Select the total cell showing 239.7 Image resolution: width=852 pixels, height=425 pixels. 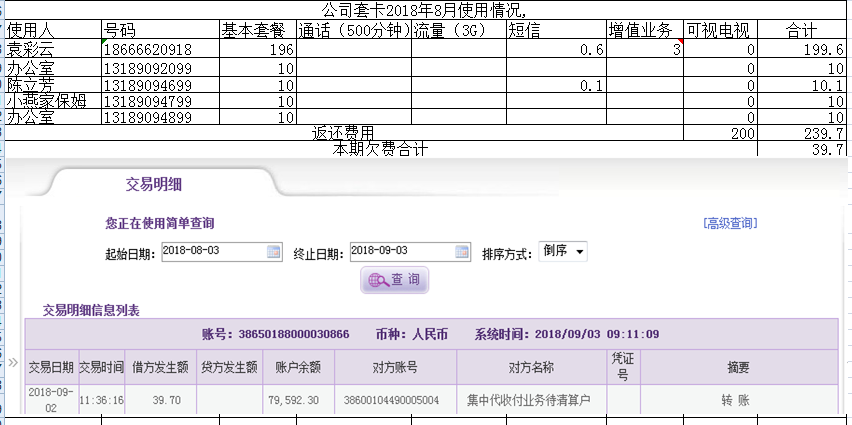(802, 133)
